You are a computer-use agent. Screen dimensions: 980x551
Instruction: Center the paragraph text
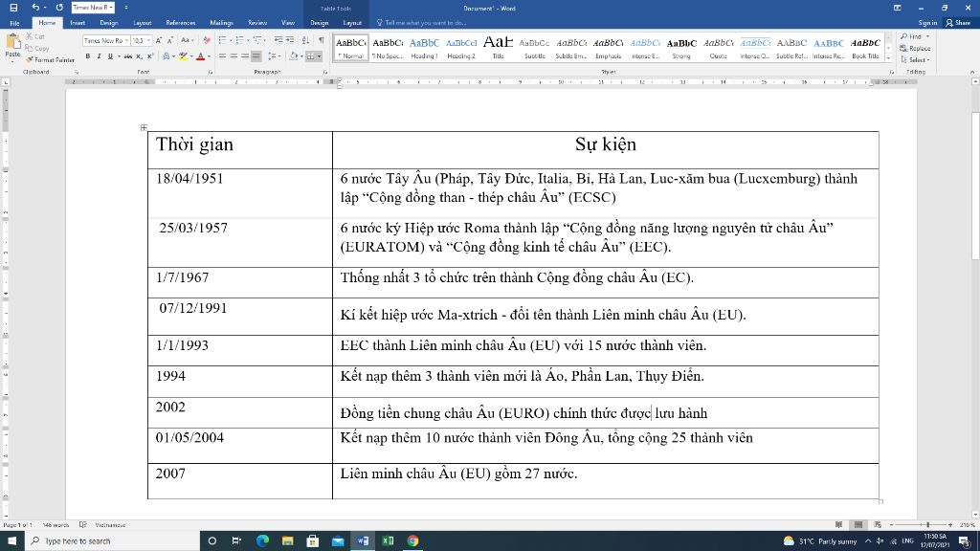coord(234,56)
